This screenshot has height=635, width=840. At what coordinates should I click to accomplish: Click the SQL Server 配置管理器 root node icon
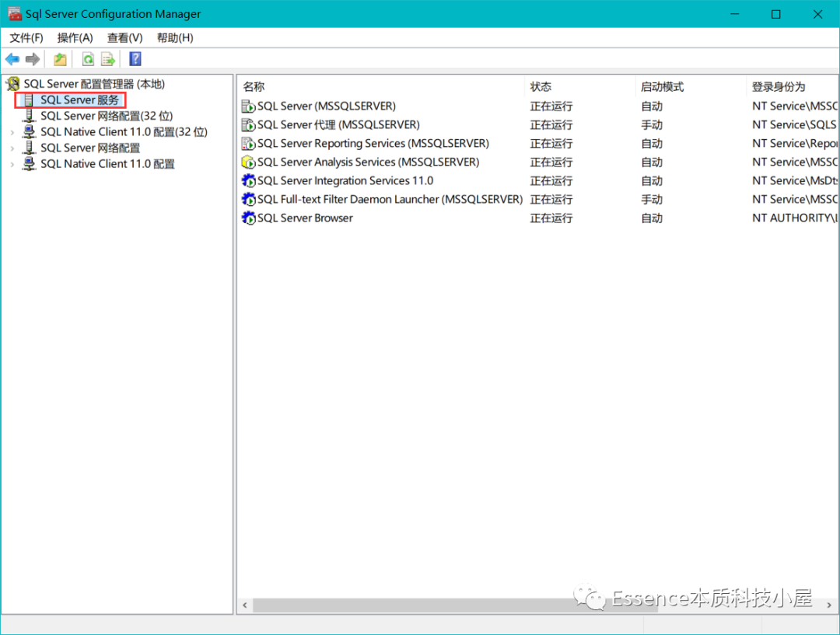click(13, 84)
